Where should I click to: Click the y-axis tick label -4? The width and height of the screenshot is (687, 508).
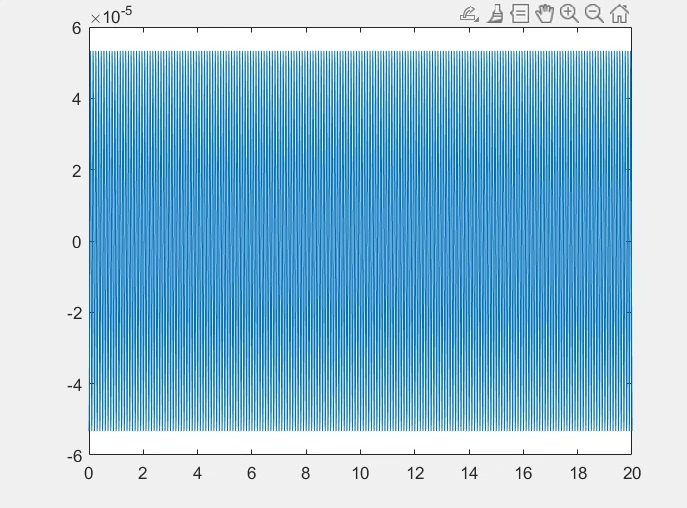point(74,385)
